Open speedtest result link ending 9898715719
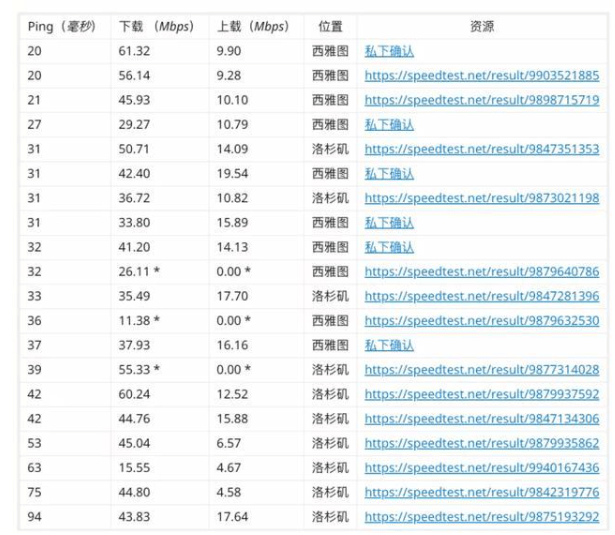 [482, 100]
